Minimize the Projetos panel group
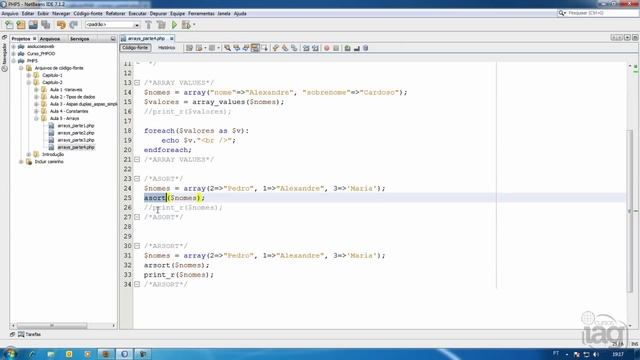This screenshot has height=360, width=640. point(113,39)
